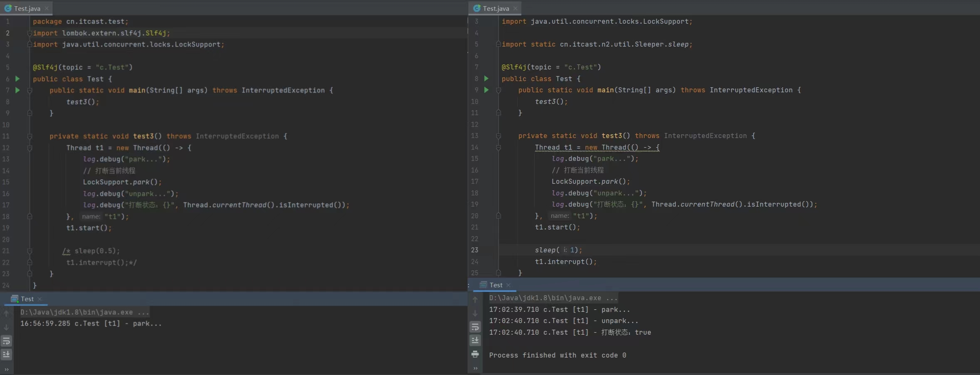980x375 pixels.
Task: Click line number 2 in left gutter
Action: (7, 33)
